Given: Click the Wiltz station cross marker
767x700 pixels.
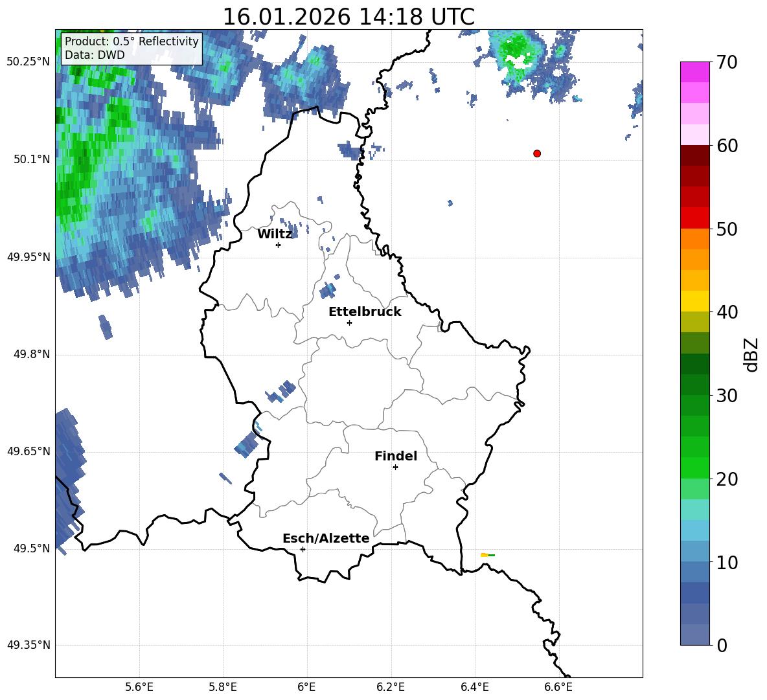Looking at the screenshot, I should click(x=279, y=245).
